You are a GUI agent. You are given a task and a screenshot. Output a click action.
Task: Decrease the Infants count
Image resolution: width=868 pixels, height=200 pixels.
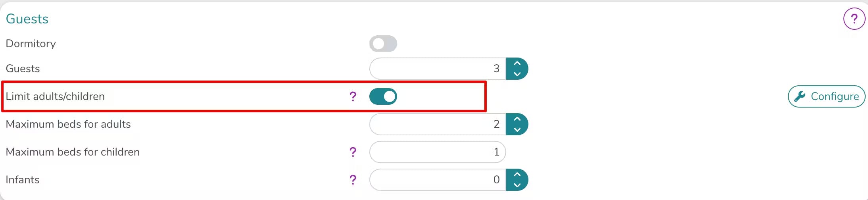pos(517,185)
